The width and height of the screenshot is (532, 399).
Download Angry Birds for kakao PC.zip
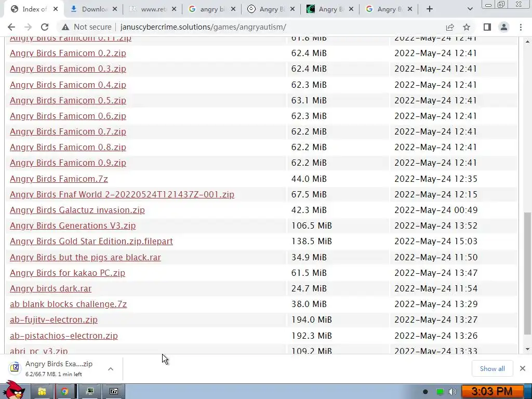68,273
